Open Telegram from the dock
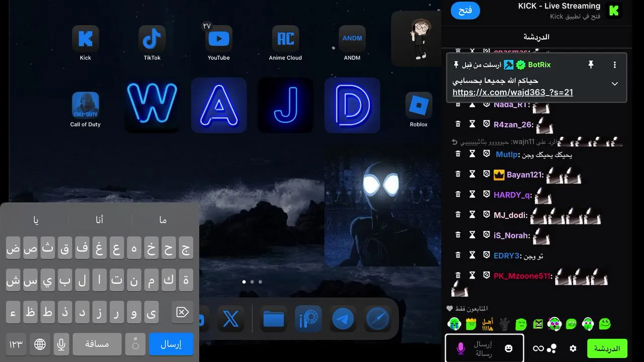This screenshot has width=644, height=362. tap(343, 319)
